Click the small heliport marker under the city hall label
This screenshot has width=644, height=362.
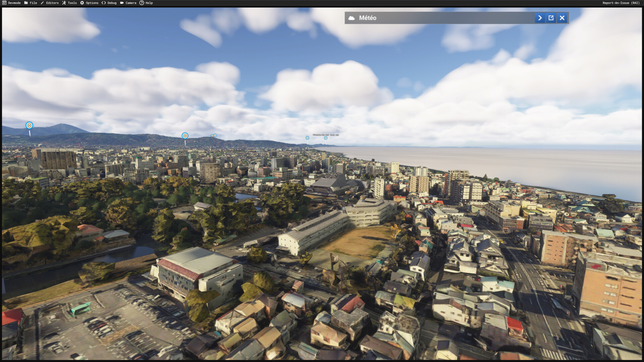325,138
